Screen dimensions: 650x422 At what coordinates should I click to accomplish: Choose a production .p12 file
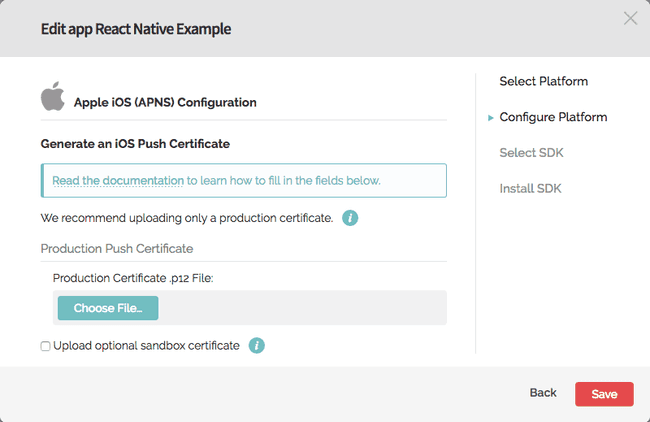(108, 308)
